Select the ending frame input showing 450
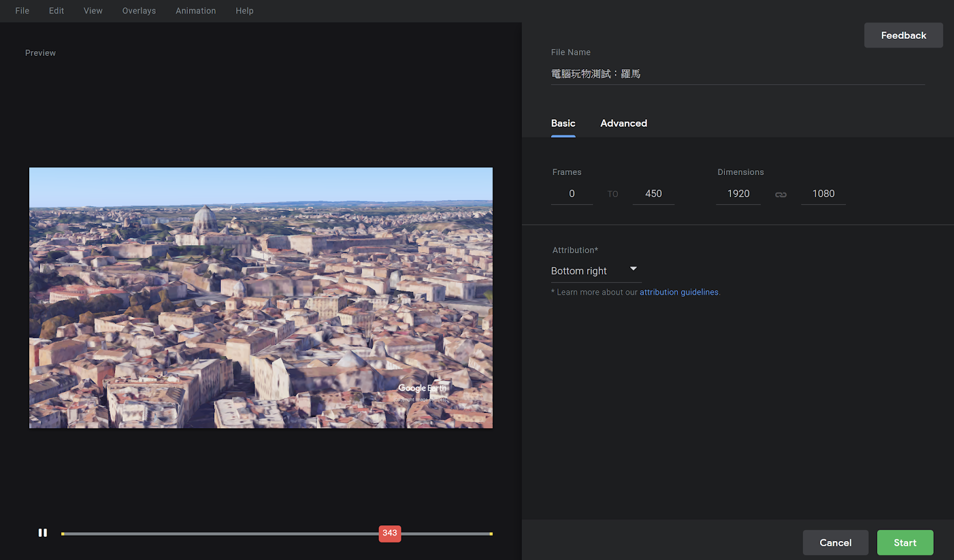The image size is (954, 560). pos(653,193)
